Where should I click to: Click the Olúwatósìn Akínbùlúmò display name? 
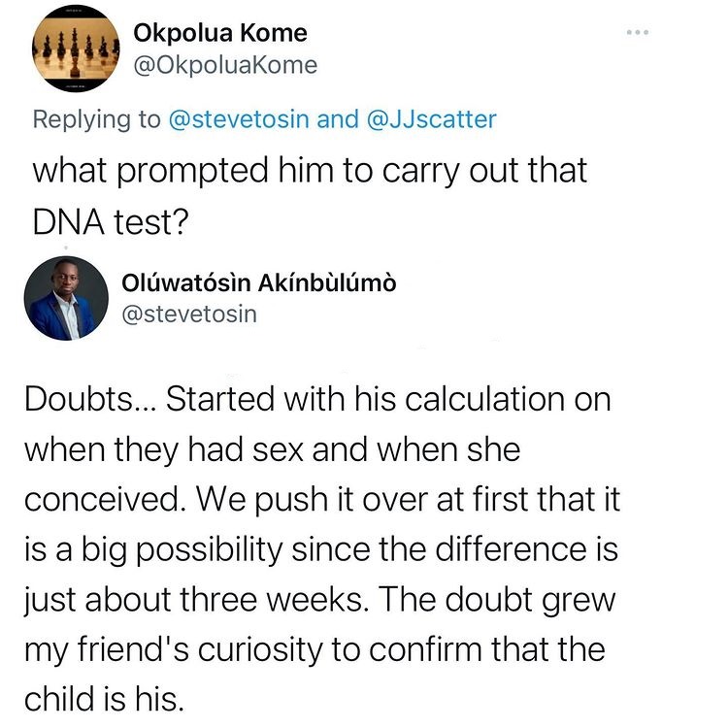pos(259,282)
